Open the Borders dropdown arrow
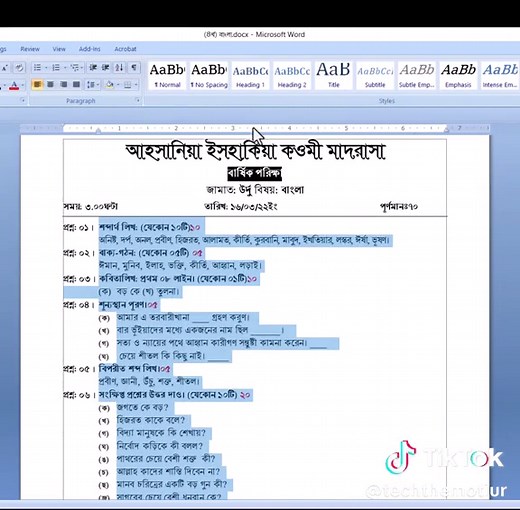This screenshot has width=520, height=510. (x=136, y=85)
